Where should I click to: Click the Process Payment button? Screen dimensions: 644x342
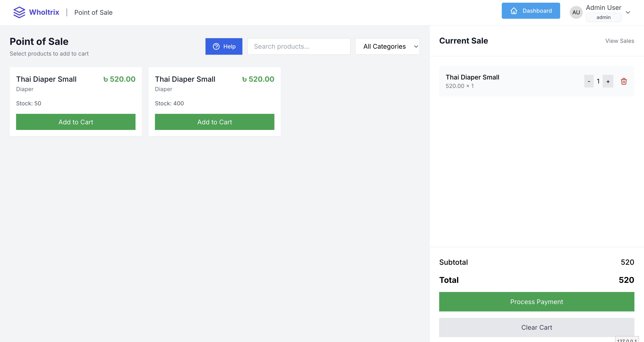click(536, 302)
